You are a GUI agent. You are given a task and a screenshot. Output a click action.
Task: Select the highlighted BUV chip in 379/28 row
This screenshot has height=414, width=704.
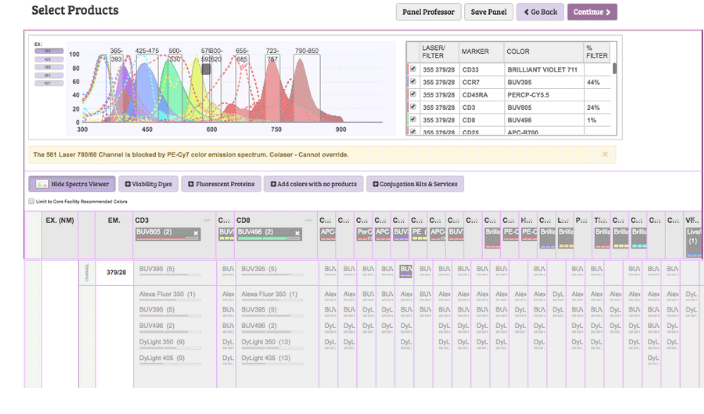[405, 271]
